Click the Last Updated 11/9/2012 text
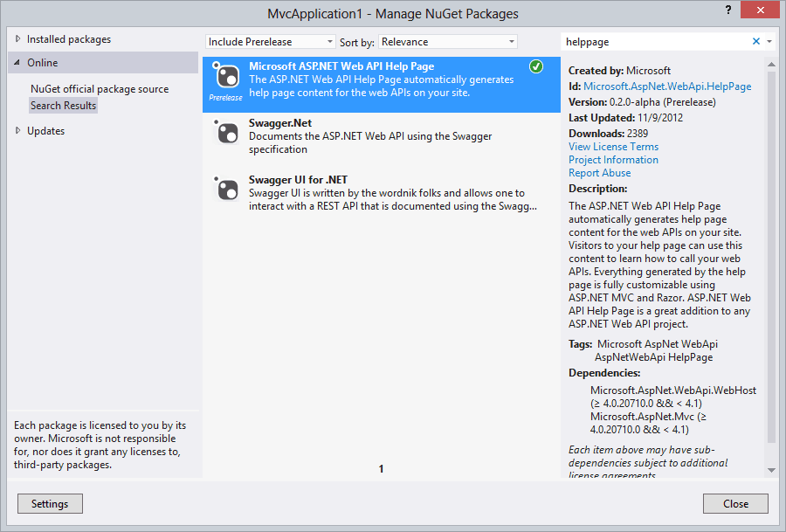This screenshot has height=532, width=786. (x=625, y=118)
